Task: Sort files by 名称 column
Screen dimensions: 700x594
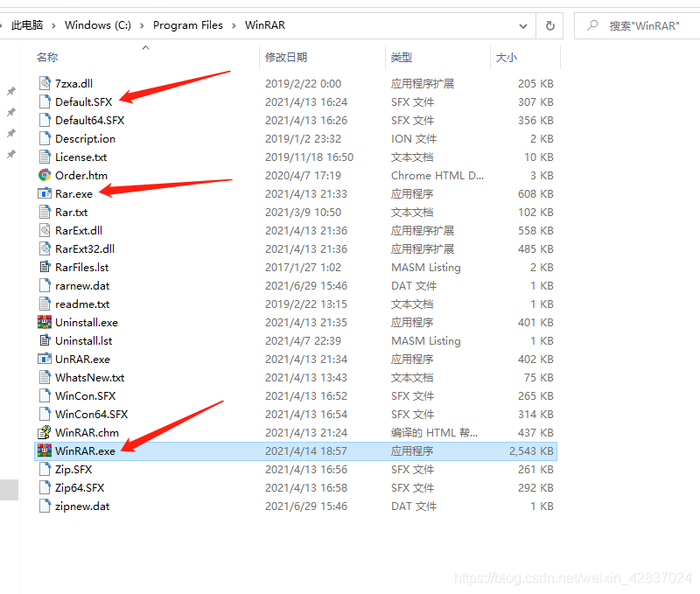Action: (x=47, y=57)
